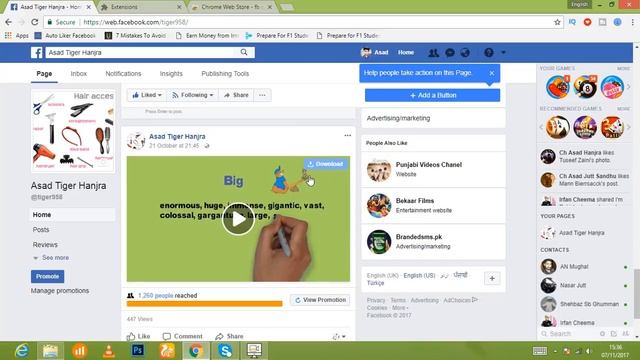Click the 1,260 people reached link
This screenshot has height=360, width=640.
pos(156,296)
